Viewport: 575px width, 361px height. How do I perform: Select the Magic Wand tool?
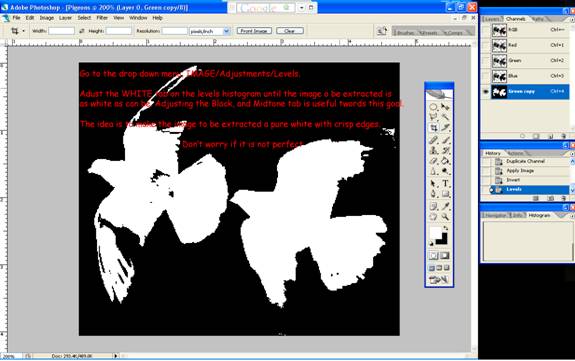(x=445, y=117)
